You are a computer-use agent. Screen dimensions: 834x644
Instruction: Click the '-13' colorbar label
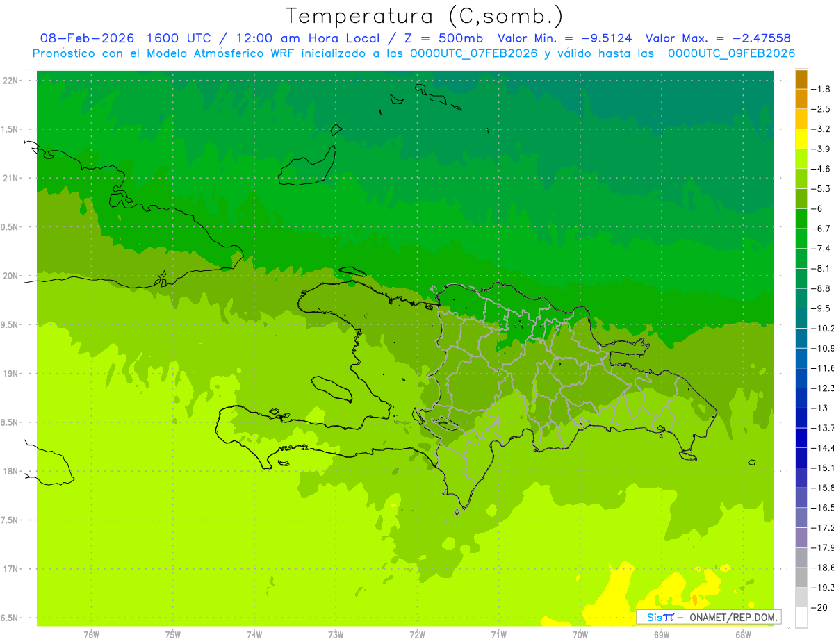point(820,408)
